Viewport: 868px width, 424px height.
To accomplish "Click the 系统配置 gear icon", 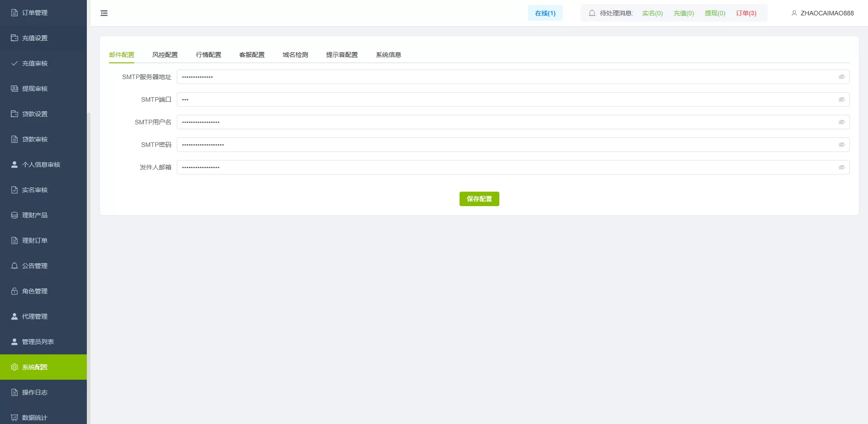I will click(14, 367).
